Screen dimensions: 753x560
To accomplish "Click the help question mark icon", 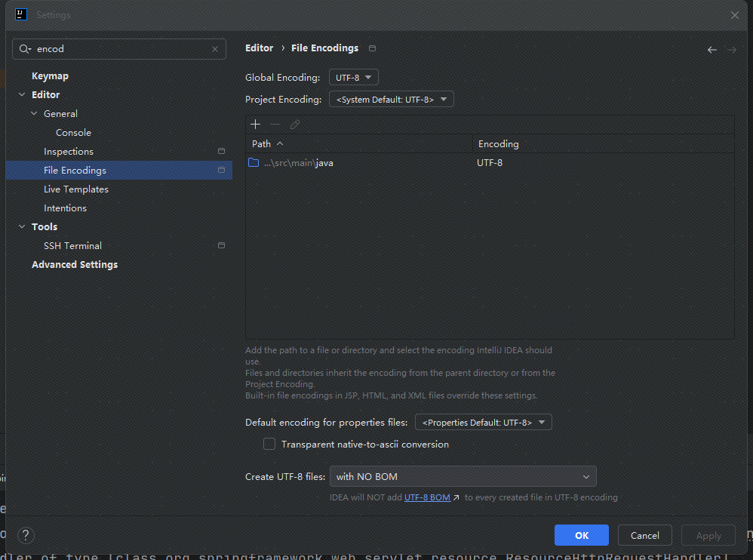I will pyautogui.click(x=26, y=535).
